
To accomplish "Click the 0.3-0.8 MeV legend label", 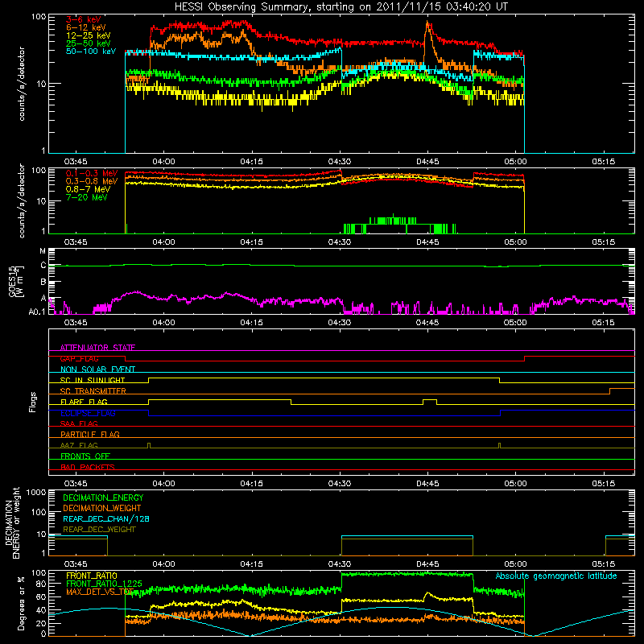I will 92,182.
